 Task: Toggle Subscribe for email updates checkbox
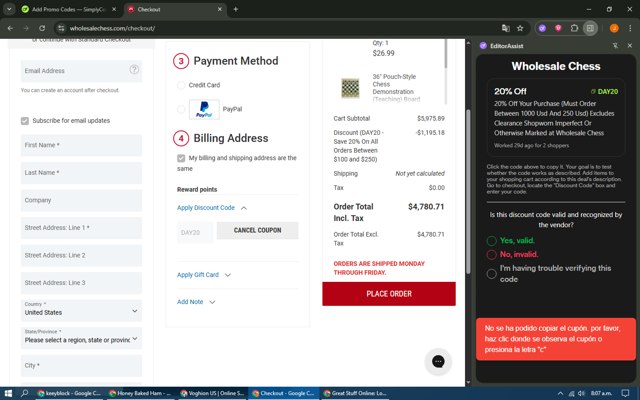[25, 121]
